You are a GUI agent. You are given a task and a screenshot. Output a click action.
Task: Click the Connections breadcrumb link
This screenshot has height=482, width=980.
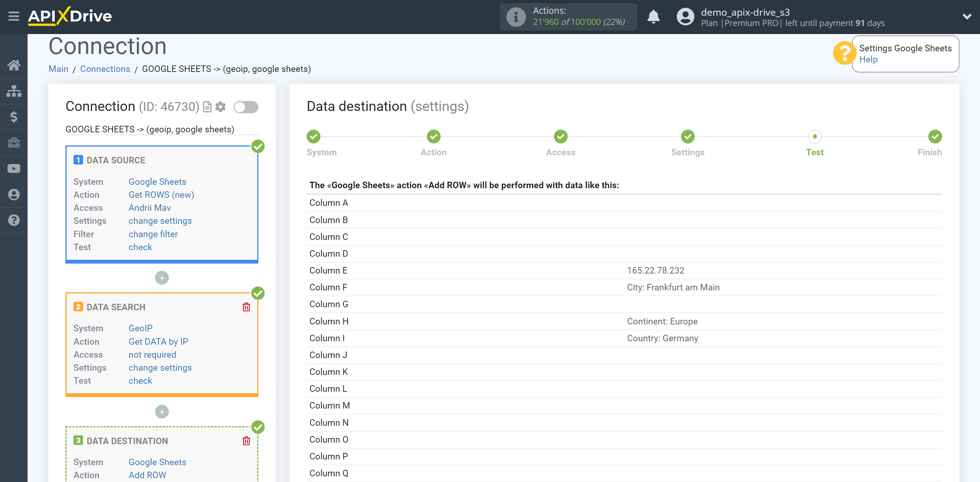tap(105, 69)
